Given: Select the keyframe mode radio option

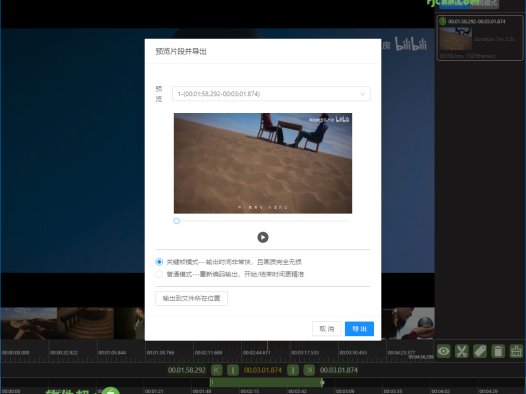Looking at the screenshot, I should (159, 262).
